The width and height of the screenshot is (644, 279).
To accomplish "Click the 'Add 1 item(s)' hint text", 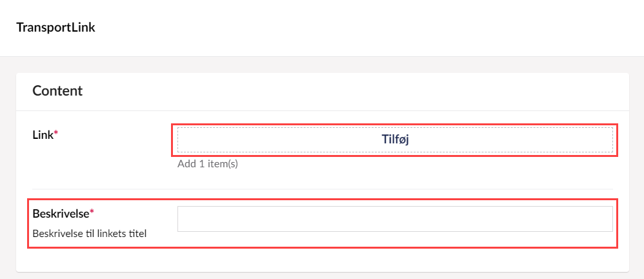I will click(208, 164).
